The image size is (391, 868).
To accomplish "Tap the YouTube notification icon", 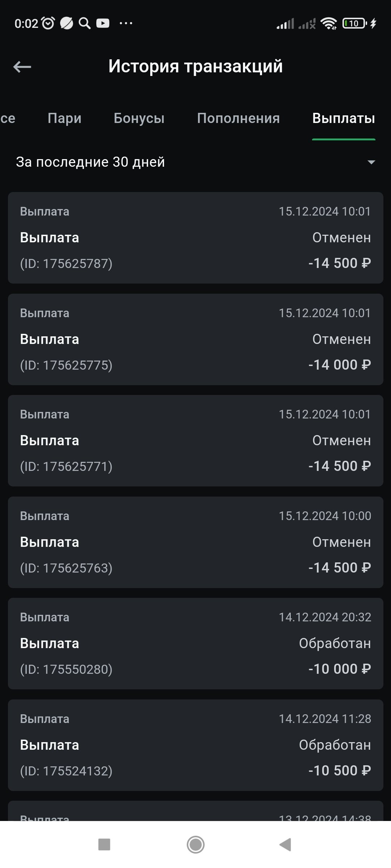I will click(x=103, y=24).
